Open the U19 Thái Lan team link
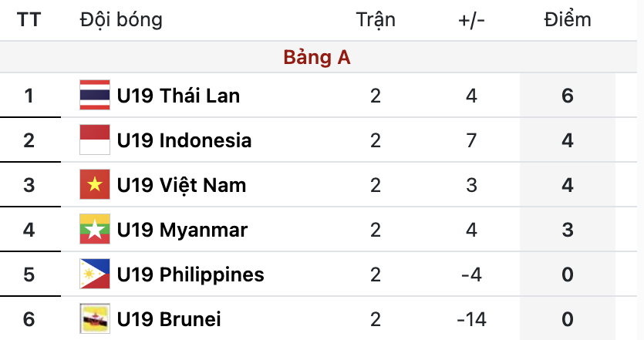The image size is (644, 340). coord(178,96)
